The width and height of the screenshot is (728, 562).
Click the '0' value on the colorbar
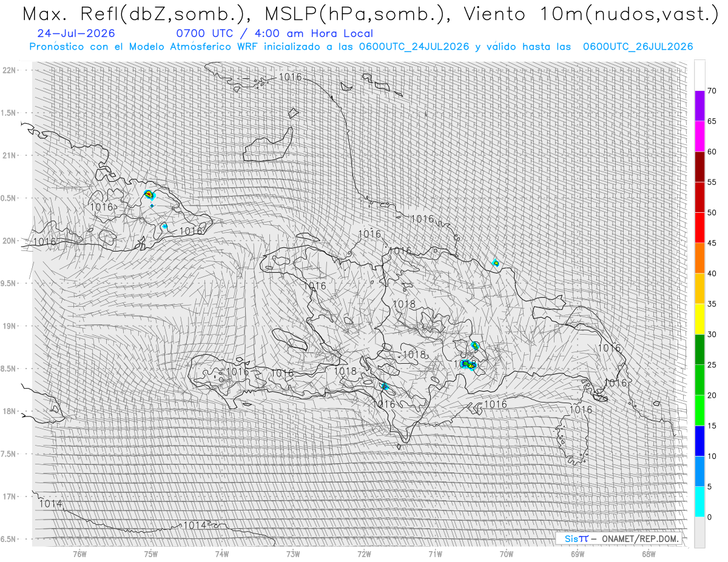[709, 517]
